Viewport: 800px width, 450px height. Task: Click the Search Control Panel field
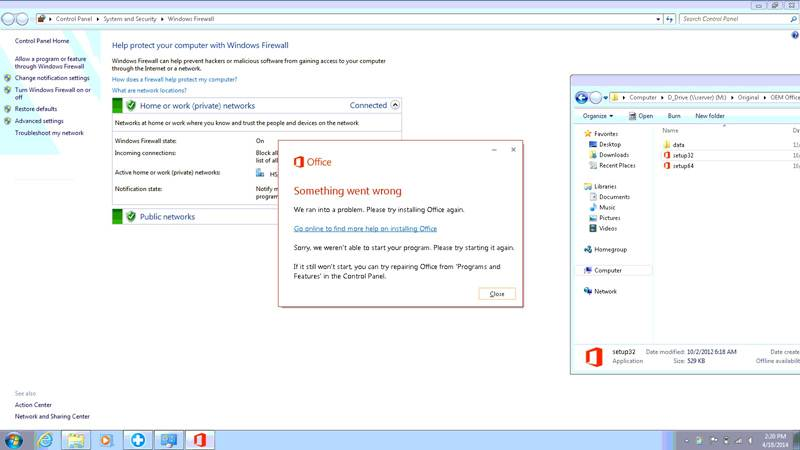tap(734, 19)
